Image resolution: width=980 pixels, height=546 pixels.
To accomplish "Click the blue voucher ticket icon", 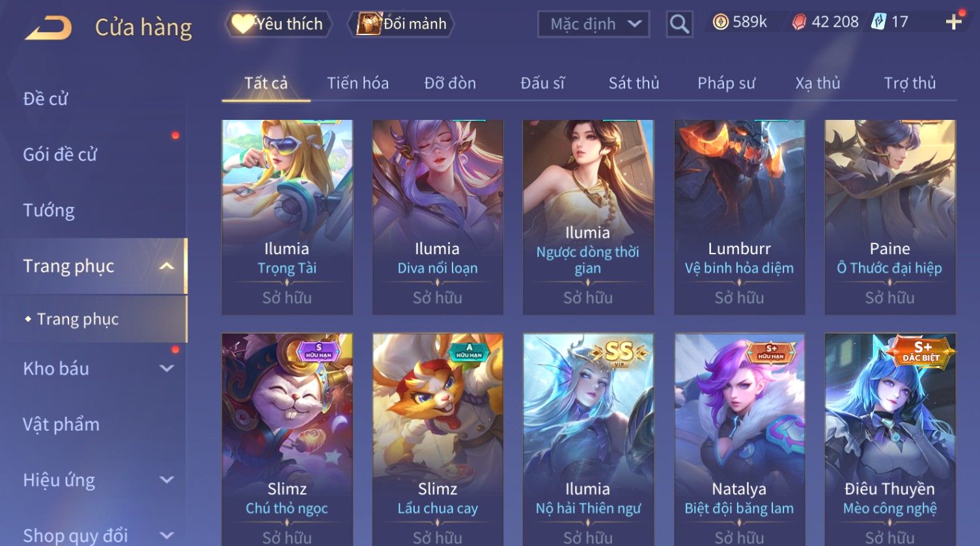I will point(879,22).
